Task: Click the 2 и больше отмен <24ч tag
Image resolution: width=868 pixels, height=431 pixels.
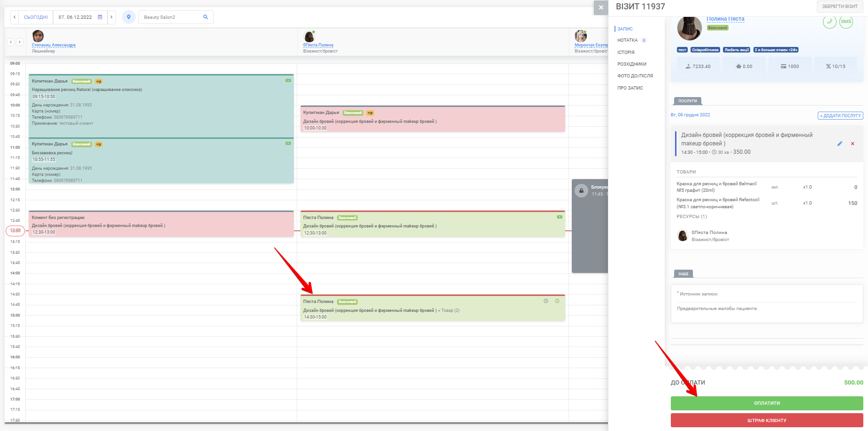Action: point(776,50)
